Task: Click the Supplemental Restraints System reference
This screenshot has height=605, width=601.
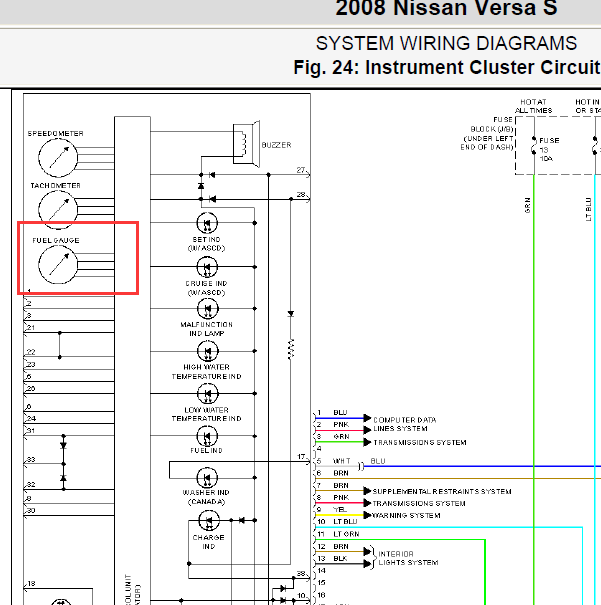Action: point(441,492)
